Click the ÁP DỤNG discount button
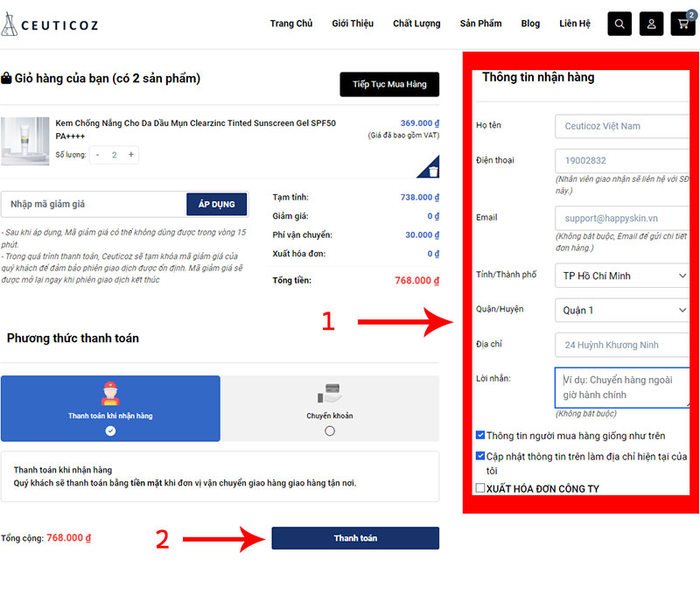This screenshot has width=700, height=595. [216, 204]
